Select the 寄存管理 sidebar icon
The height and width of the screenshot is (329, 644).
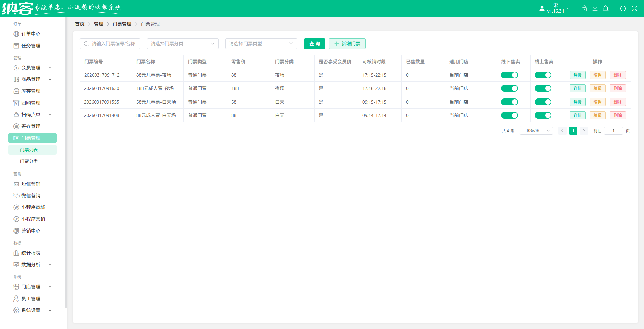point(16,126)
